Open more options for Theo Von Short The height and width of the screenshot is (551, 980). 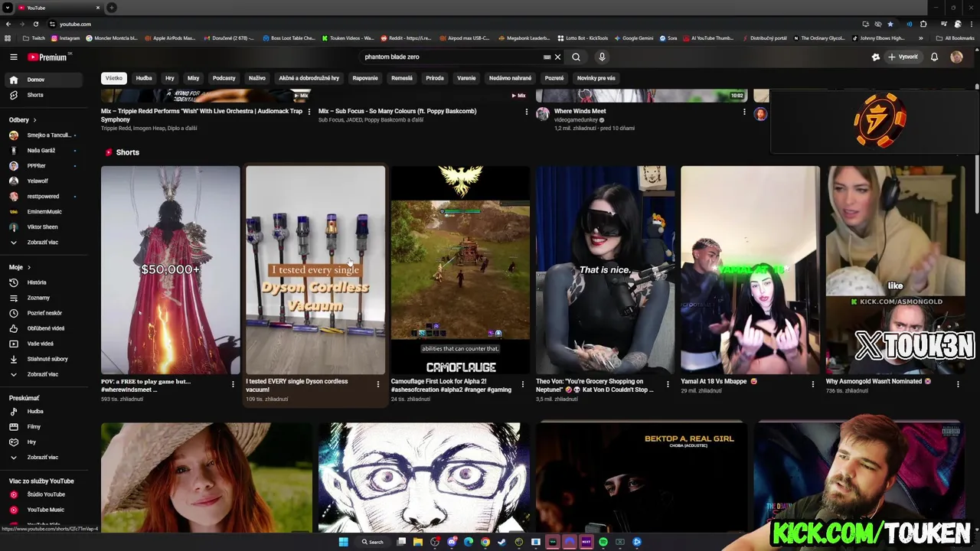tap(668, 384)
